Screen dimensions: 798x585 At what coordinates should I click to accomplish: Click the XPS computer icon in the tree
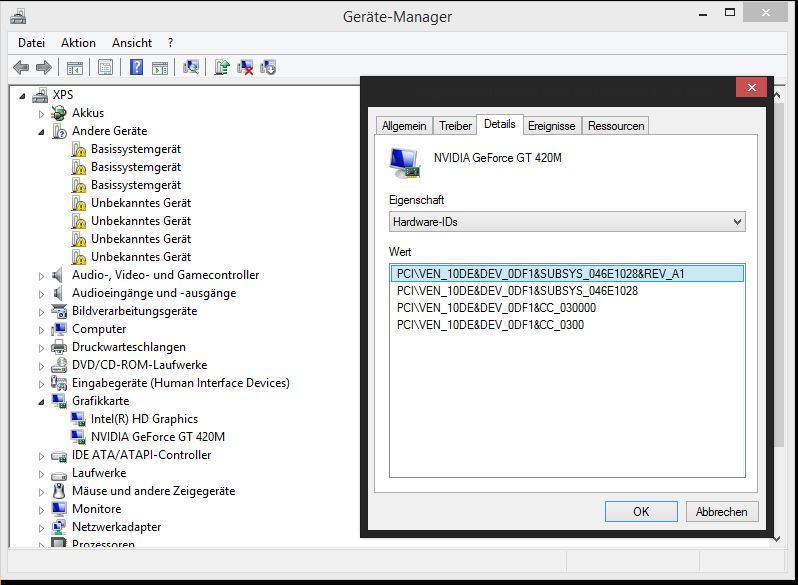[40, 95]
